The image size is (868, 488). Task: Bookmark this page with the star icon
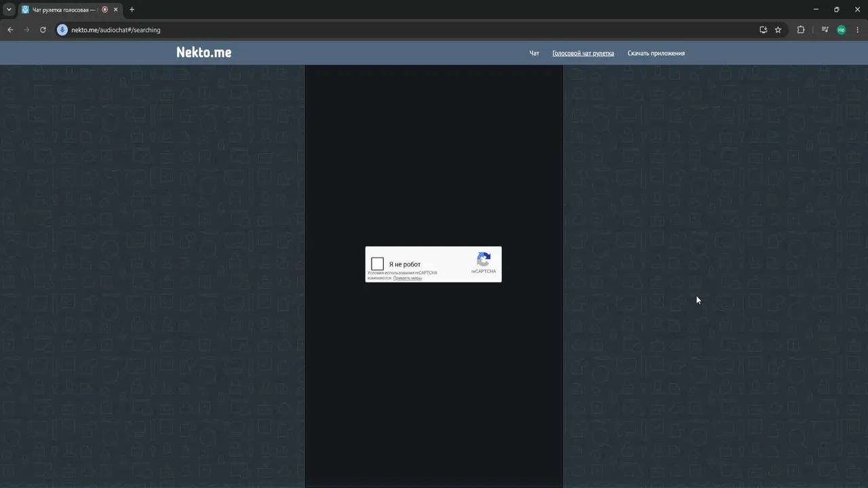(x=778, y=30)
